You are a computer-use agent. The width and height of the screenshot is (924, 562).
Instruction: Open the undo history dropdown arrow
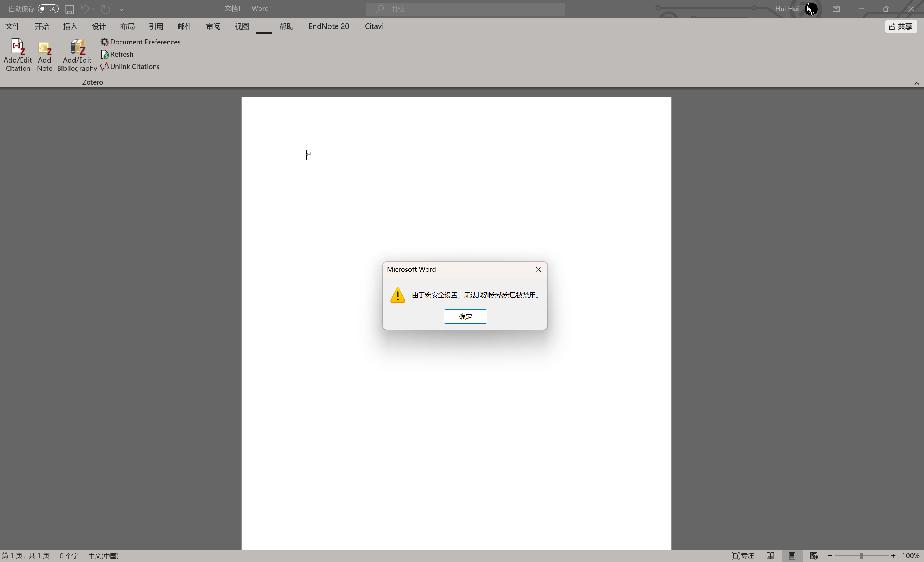point(94,9)
